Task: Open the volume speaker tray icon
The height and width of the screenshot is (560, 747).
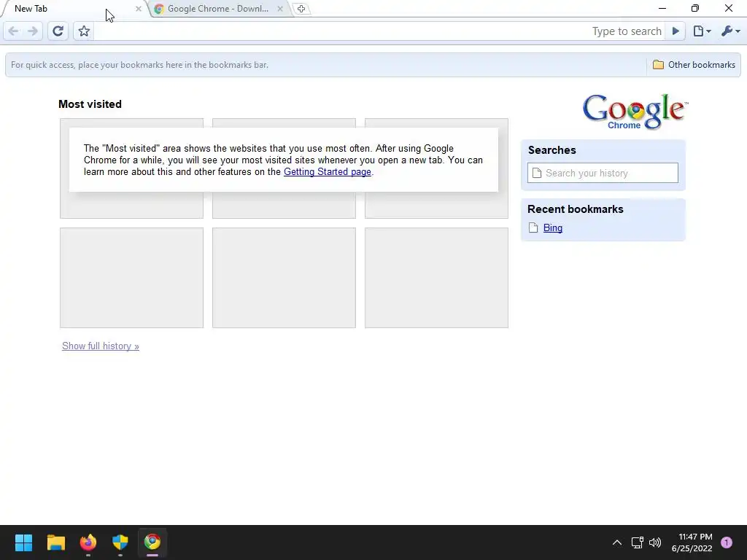Action: (656, 542)
